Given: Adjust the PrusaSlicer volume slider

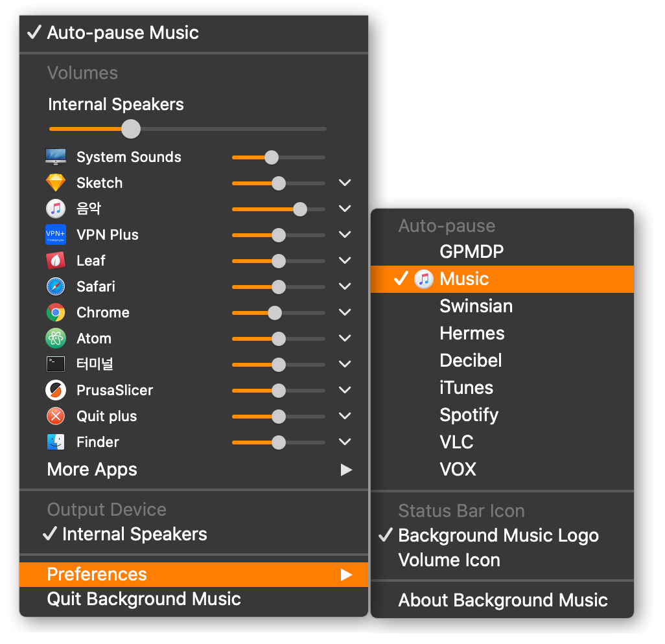Looking at the screenshot, I should coord(279,391).
